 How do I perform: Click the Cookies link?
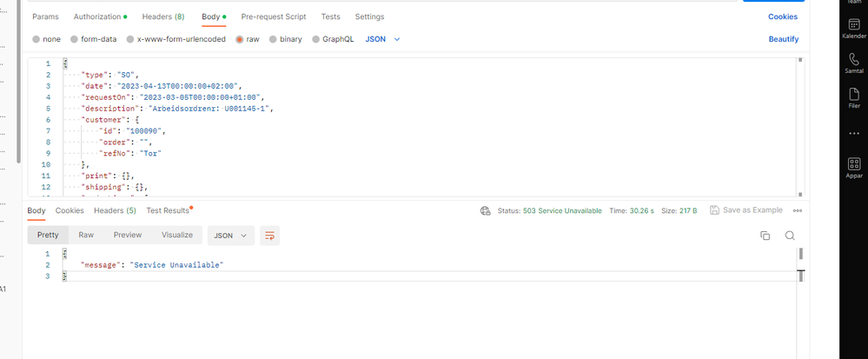(783, 17)
